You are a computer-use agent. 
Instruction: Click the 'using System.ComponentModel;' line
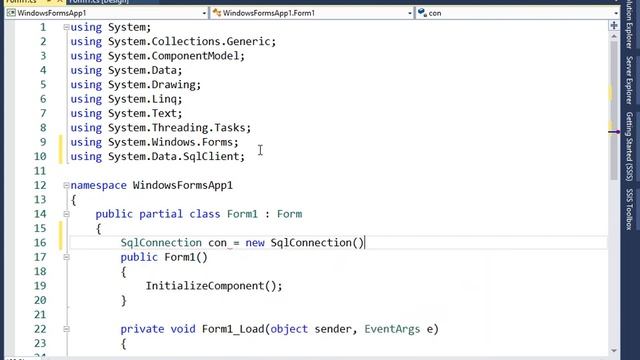click(x=158, y=56)
